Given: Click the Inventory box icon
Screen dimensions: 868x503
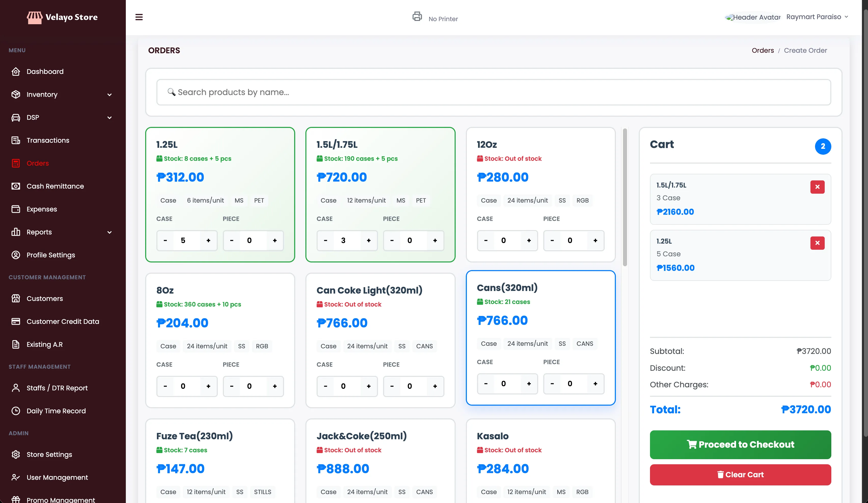Looking at the screenshot, I should [x=16, y=94].
